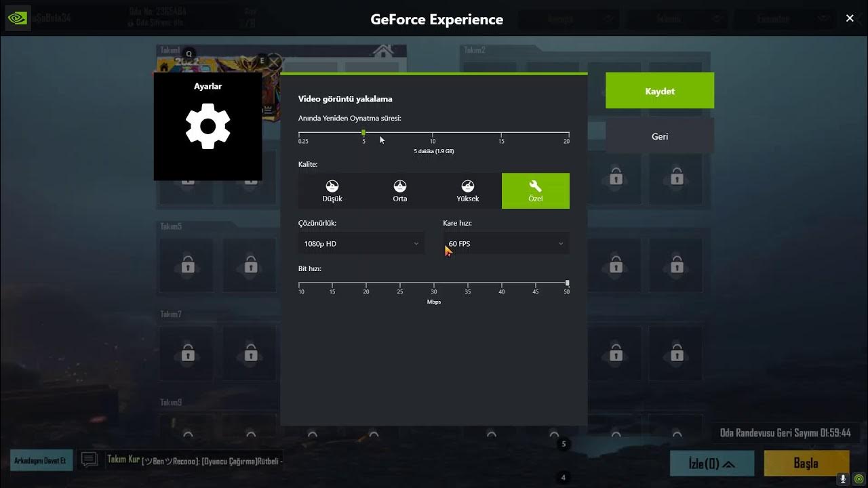Click the 5 dakika (1.9 GB) label
Image resolution: width=868 pixels, height=488 pixels.
pos(434,151)
